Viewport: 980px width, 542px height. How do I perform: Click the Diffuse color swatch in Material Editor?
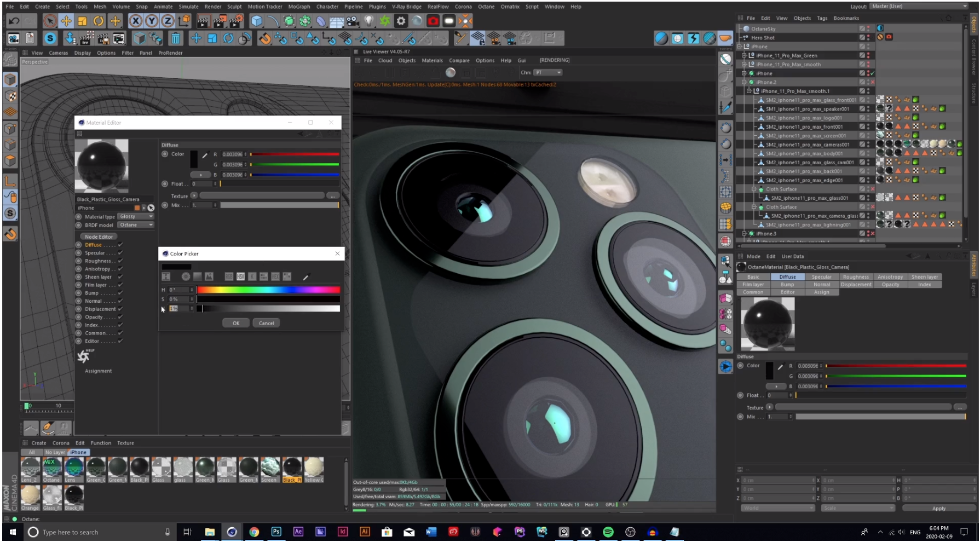(x=194, y=159)
